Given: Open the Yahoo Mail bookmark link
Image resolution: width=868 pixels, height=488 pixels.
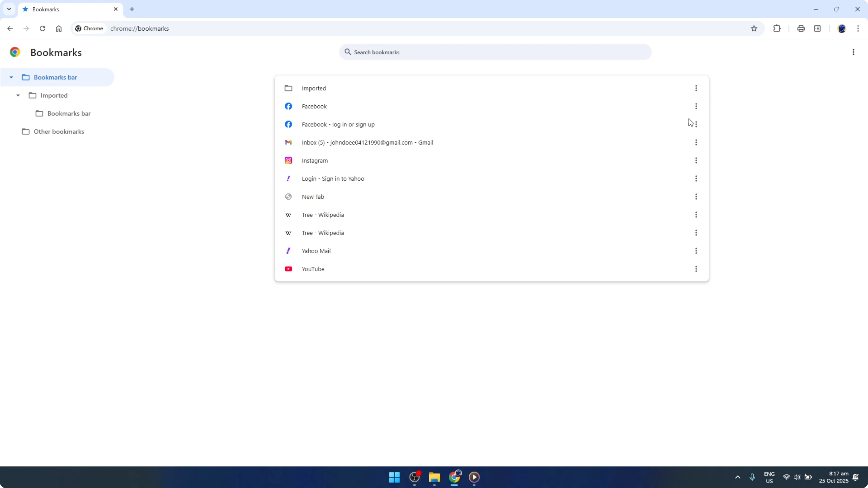Looking at the screenshot, I should click(x=316, y=251).
